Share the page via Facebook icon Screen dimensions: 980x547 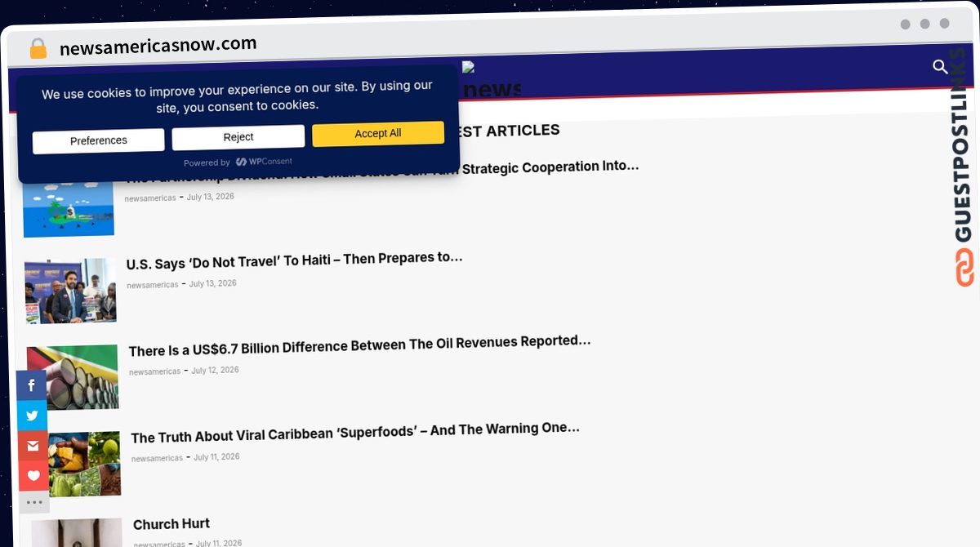coord(31,385)
